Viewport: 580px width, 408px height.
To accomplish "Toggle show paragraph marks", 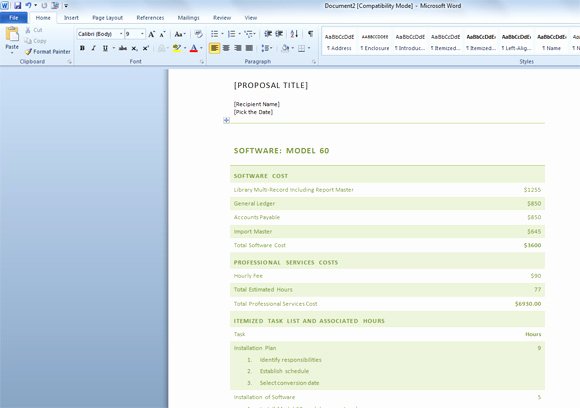I will pyautogui.click(x=311, y=34).
